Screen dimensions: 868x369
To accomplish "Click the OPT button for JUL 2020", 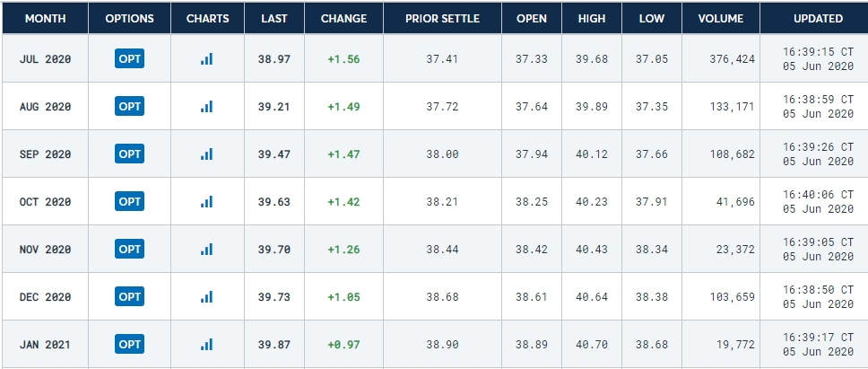I will coord(129,58).
